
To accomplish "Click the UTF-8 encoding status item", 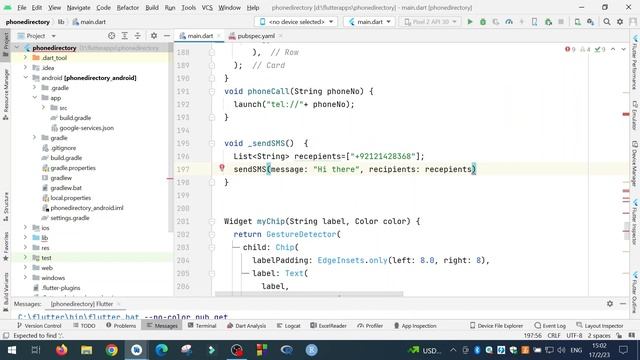I will (x=574, y=336).
